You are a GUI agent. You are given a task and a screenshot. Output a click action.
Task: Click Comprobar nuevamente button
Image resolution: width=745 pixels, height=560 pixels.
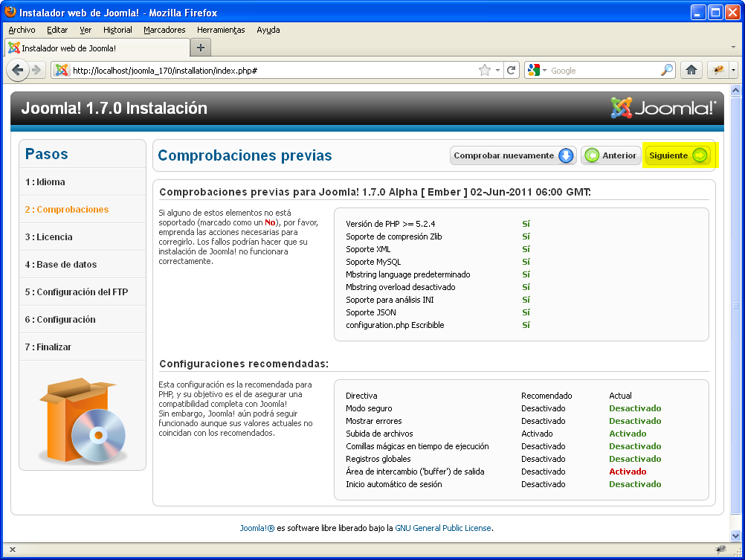click(513, 155)
